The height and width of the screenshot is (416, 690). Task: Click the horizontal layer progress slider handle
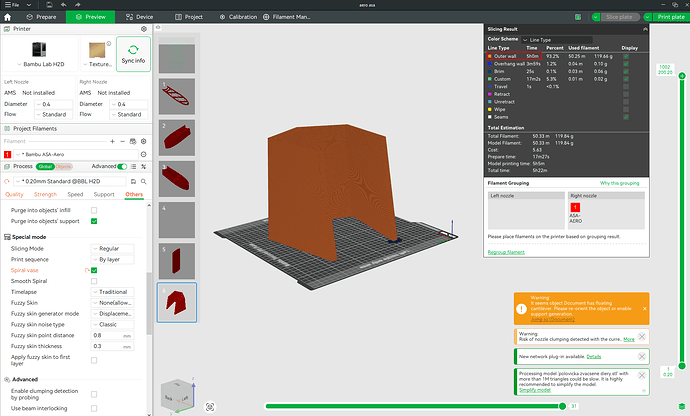(x=562, y=406)
